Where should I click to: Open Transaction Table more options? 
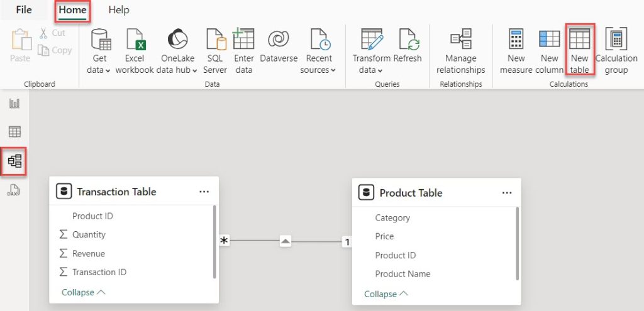[204, 192]
